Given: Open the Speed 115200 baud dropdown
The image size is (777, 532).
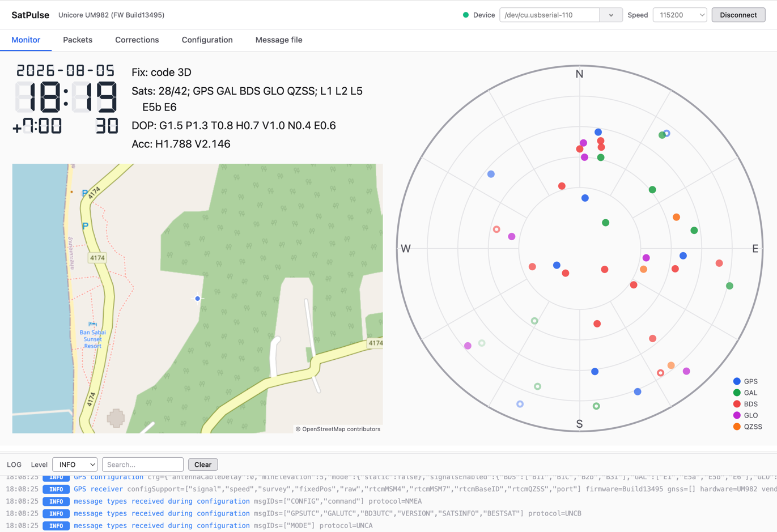Looking at the screenshot, I should tap(680, 15).
